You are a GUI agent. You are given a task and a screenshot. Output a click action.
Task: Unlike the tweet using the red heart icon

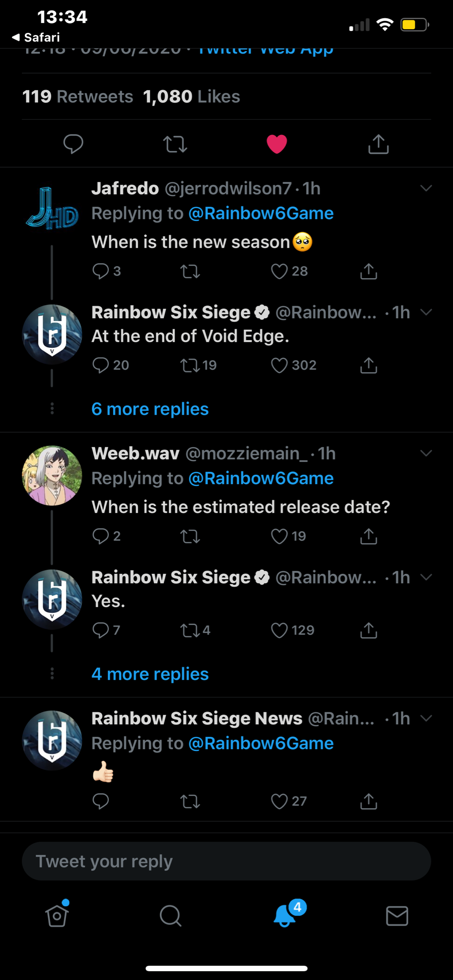pos(277,143)
